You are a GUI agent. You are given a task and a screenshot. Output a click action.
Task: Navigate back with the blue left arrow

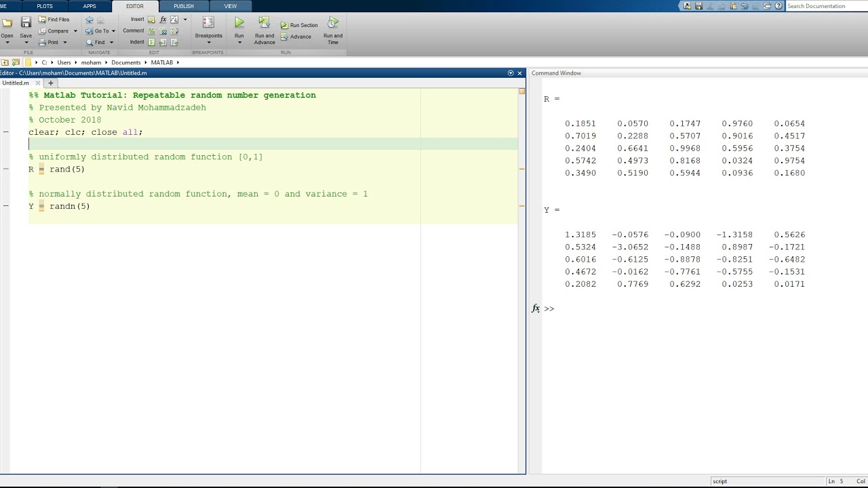coord(90,20)
